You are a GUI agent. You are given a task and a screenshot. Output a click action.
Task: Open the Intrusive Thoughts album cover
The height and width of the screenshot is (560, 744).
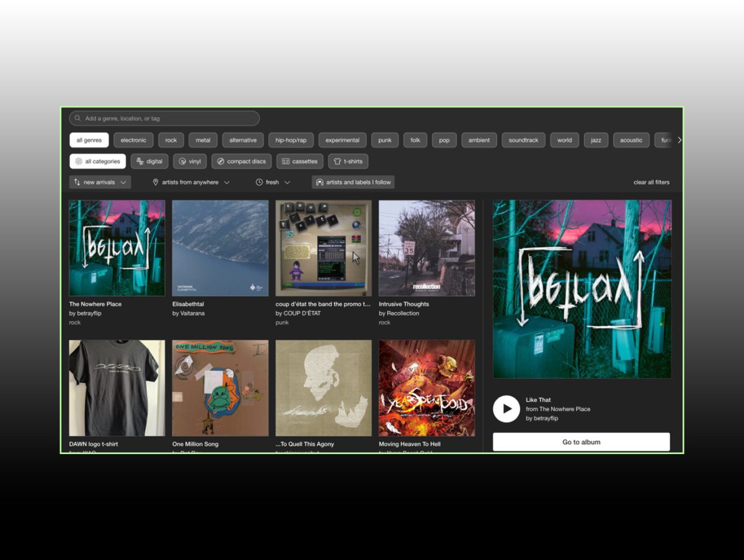427,248
